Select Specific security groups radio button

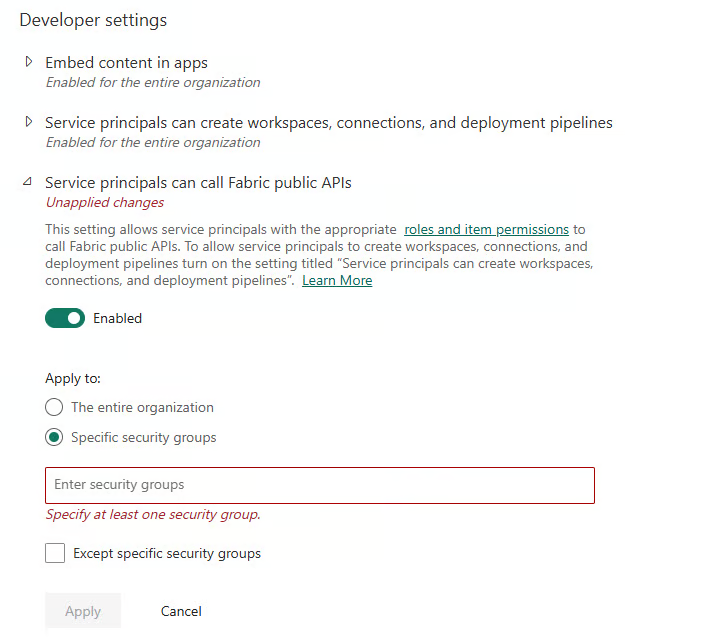tap(54, 437)
